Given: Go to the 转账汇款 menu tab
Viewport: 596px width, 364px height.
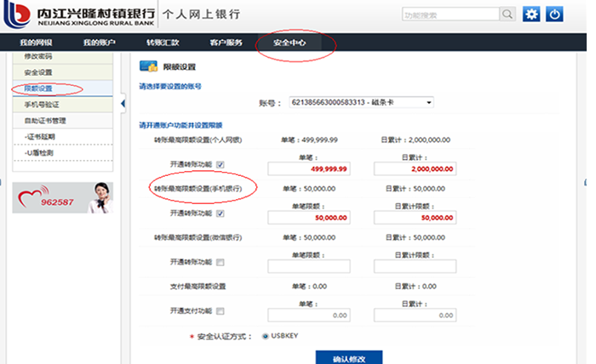Looking at the screenshot, I should pos(163,43).
